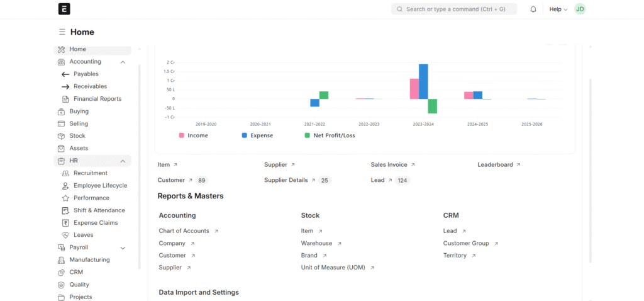Click the Expense Claims rupee icon
This screenshot has height=301, width=644.
tap(65, 223)
